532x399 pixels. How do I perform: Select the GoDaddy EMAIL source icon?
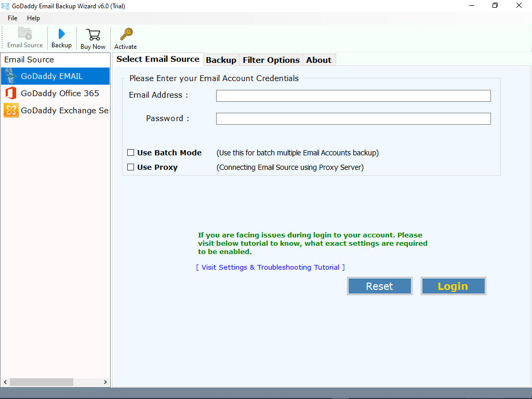(11, 76)
